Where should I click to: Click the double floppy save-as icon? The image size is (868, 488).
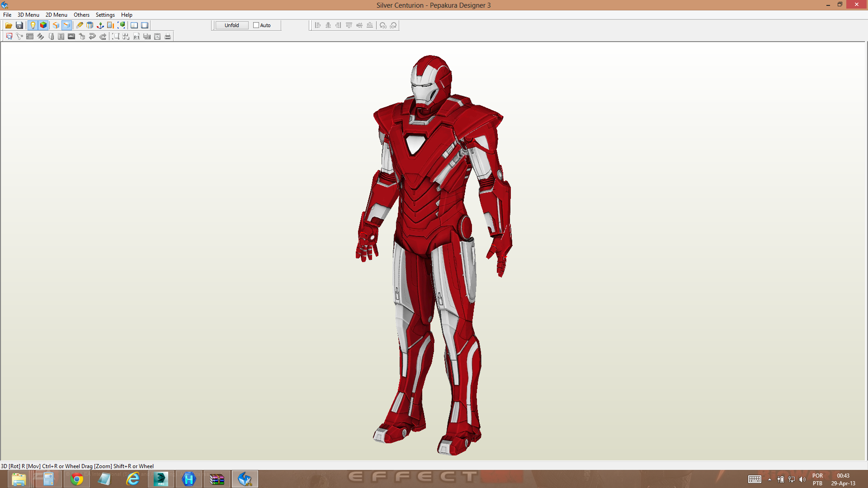pyautogui.click(x=147, y=37)
